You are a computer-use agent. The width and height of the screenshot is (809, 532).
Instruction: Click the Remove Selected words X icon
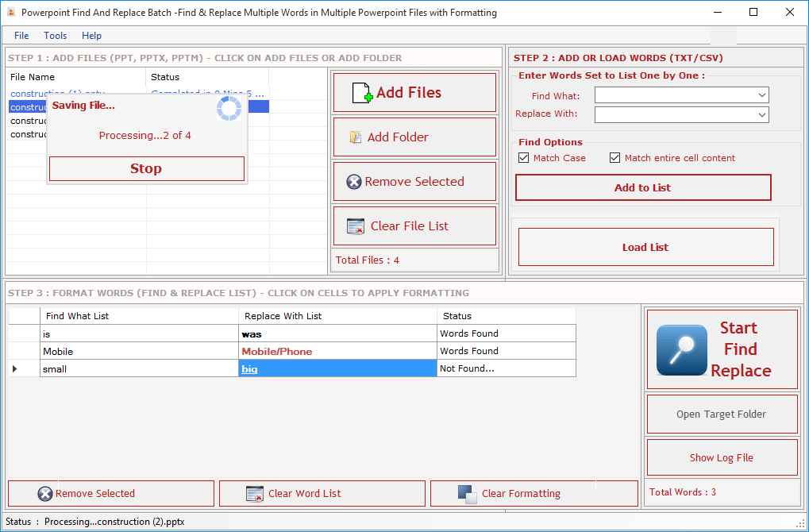[45, 494]
